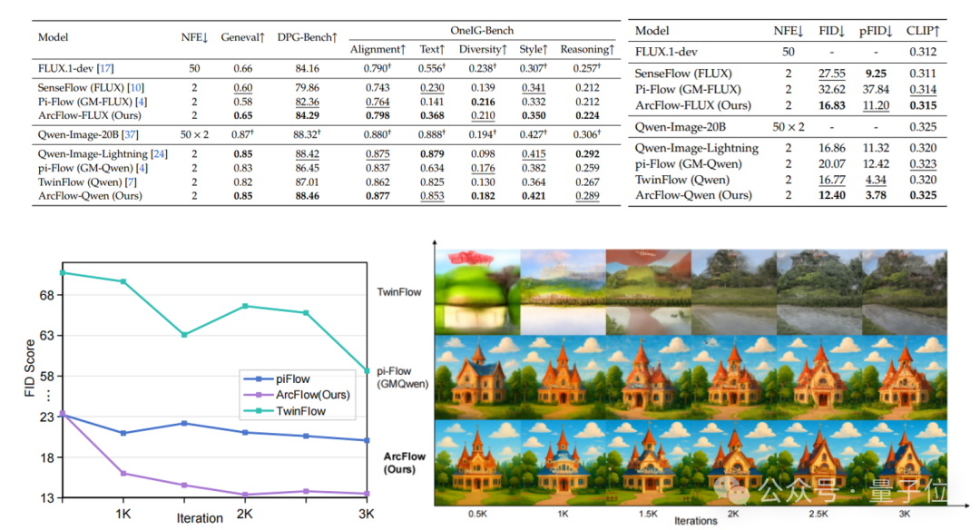Click the Geneval↑ column header
This screenshot has height=530, width=980.
tap(242, 37)
